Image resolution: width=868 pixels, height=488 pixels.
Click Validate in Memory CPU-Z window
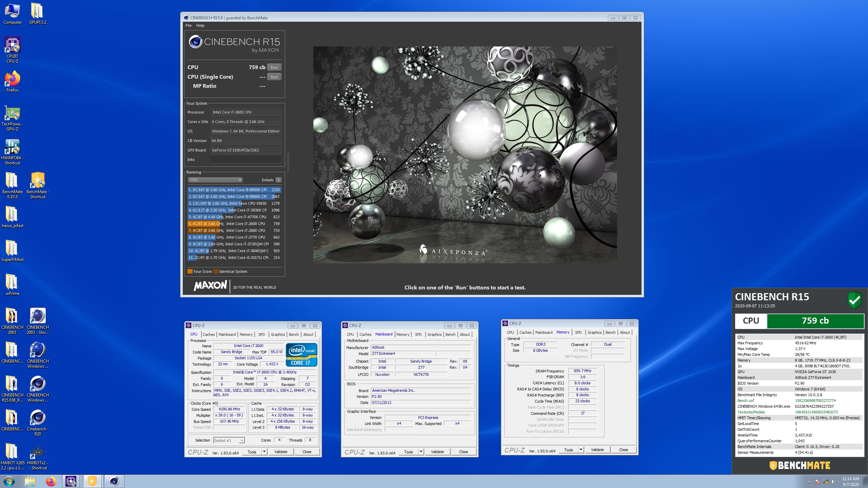click(597, 450)
